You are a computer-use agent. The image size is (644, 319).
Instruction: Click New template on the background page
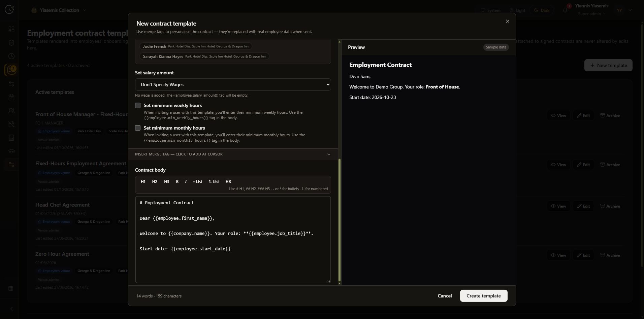(x=608, y=65)
